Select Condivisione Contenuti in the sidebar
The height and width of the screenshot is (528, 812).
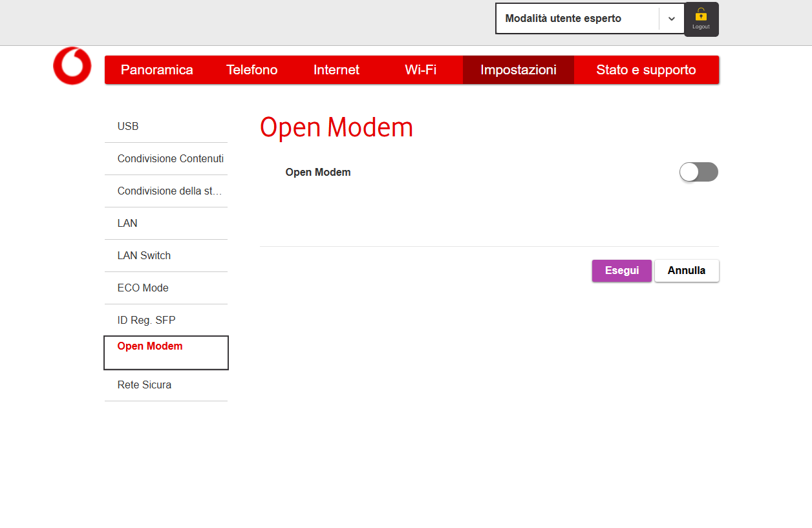[166, 159]
